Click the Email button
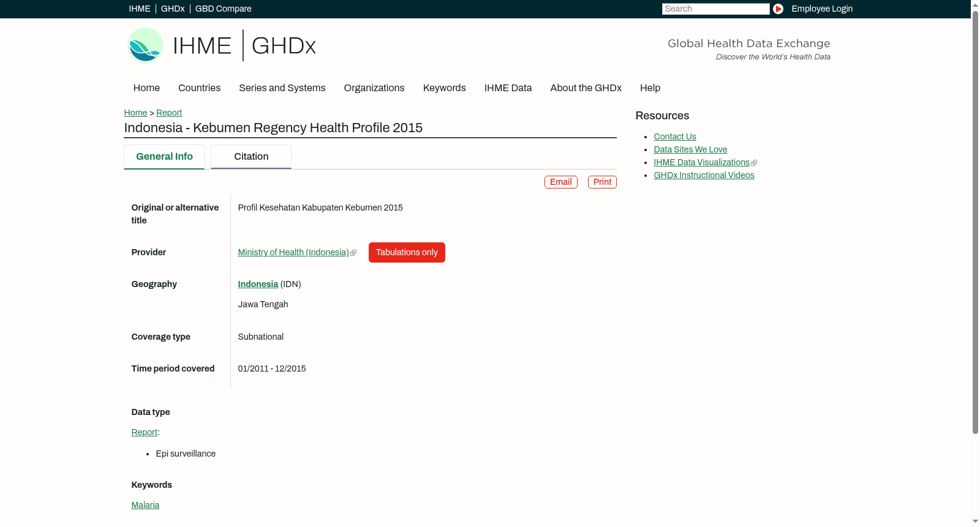The width and height of the screenshot is (980, 527). [561, 182]
